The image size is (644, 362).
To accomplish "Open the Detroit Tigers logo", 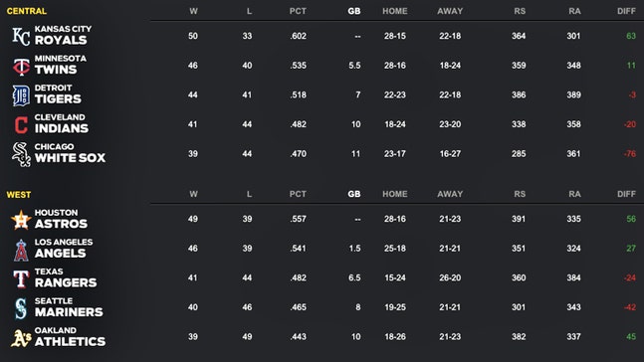I will [21, 95].
